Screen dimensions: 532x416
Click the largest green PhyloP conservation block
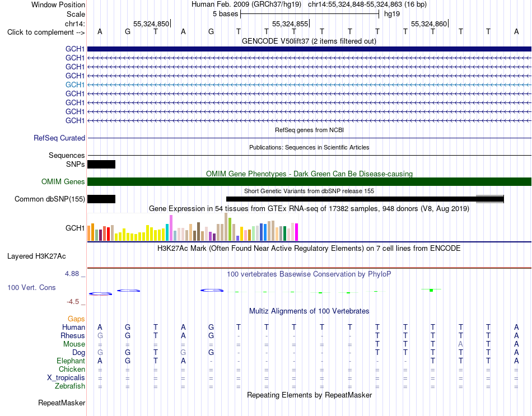[x=431, y=290]
